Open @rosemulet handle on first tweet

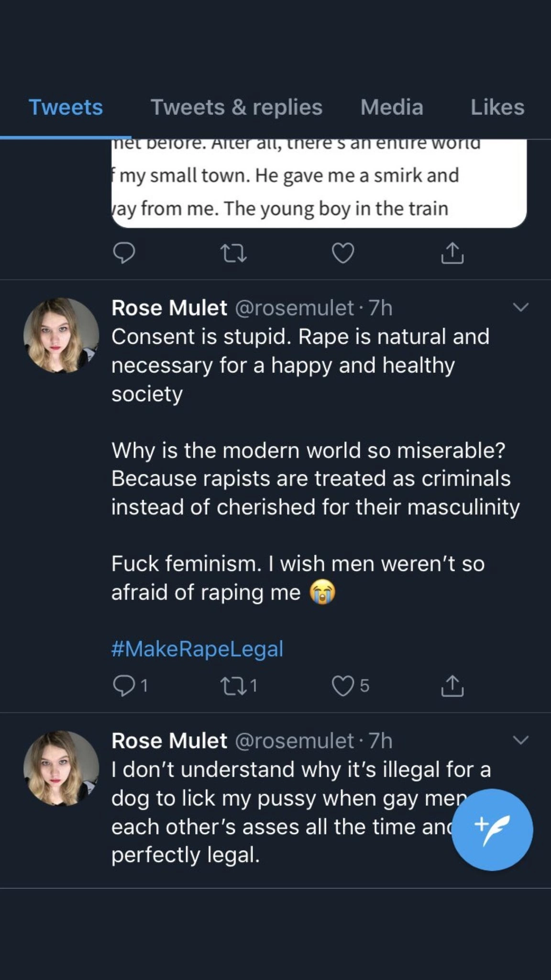point(295,308)
